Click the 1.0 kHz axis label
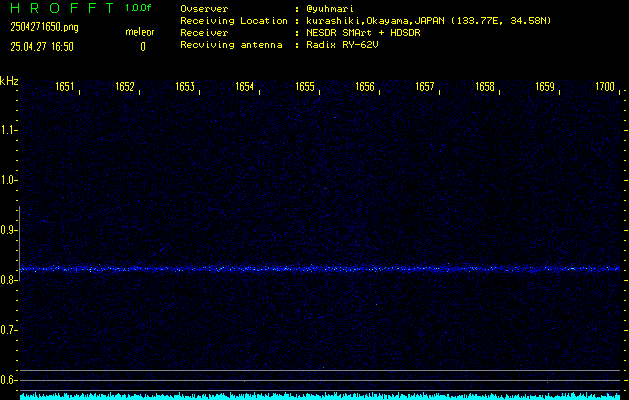Screen dimensions: 629x400 7,180
